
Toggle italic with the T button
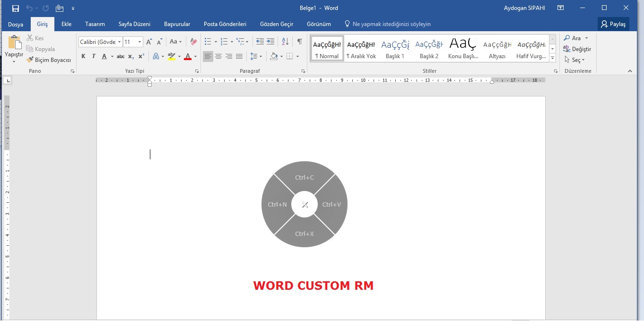coord(94,56)
